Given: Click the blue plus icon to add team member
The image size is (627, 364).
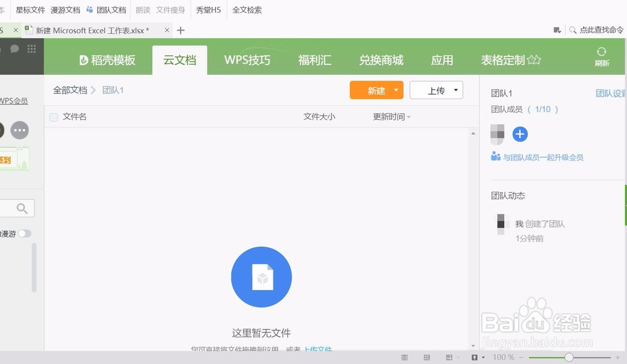Looking at the screenshot, I should point(520,134).
